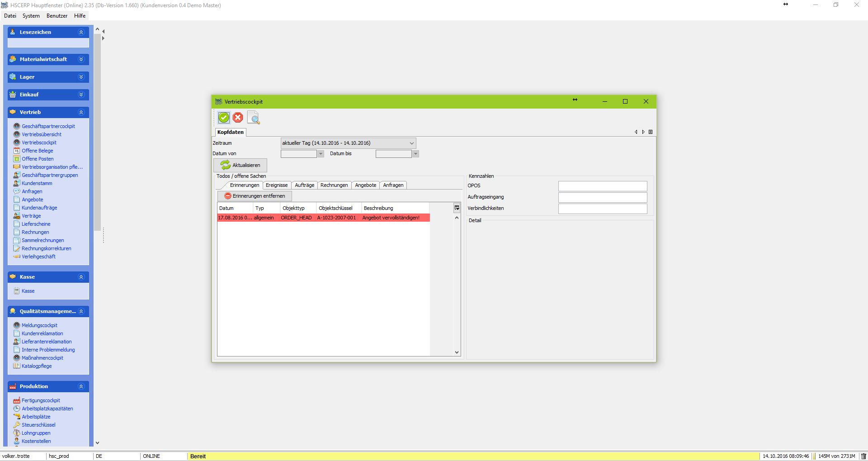Open the document preview magnifier icon
This screenshot has height=461, width=868.
[254, 118]
